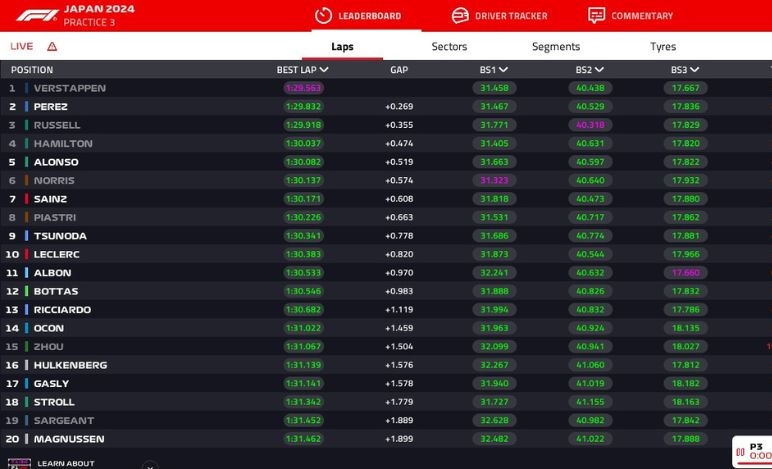Switch to the Sectors tab

coord(449,46)
